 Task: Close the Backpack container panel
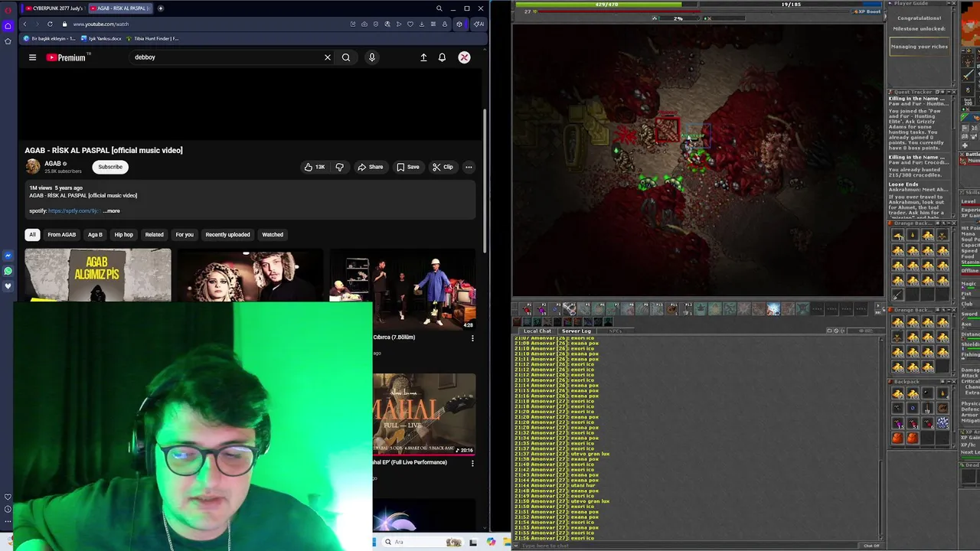coord(953,382)
